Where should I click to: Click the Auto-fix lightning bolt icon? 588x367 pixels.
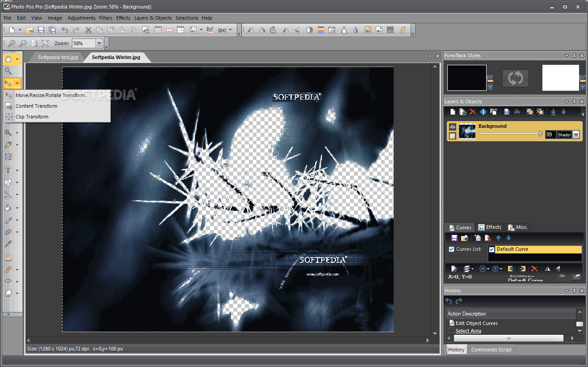click(x=403, y=30)
